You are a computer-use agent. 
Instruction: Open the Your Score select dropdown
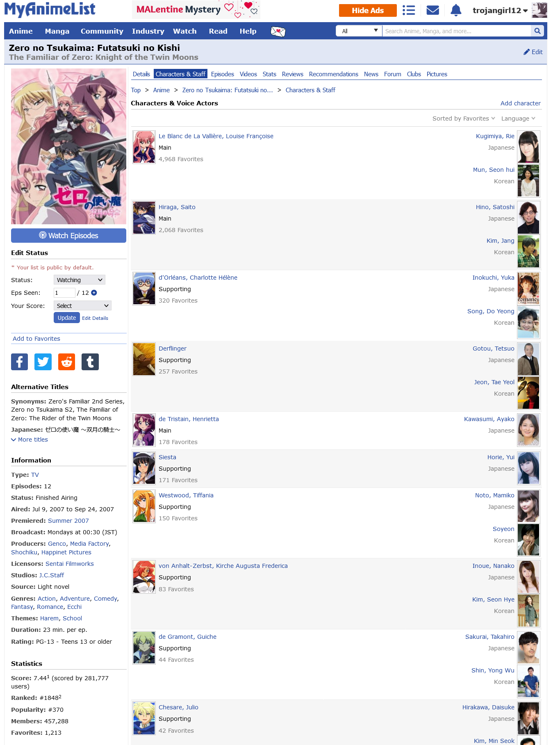click(82, 306)
